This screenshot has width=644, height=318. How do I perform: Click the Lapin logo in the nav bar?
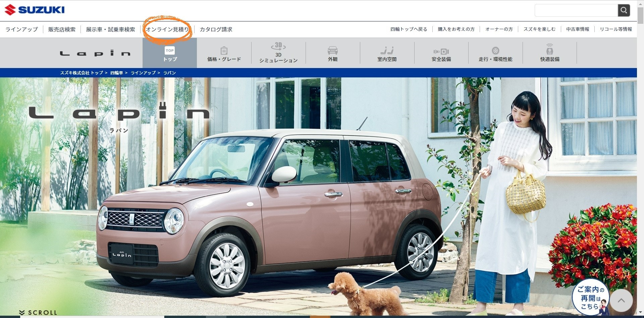[95, 53]
